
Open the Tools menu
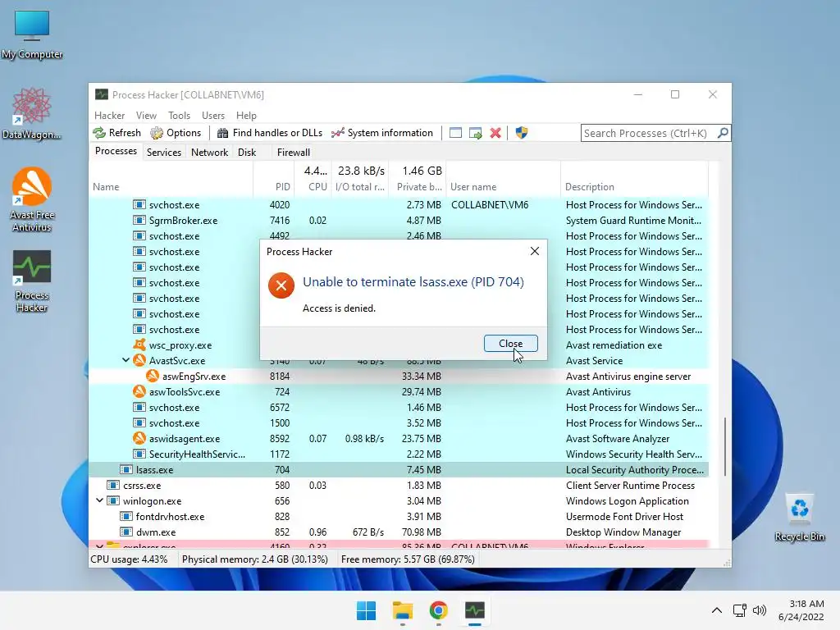(x=179, y=115)
